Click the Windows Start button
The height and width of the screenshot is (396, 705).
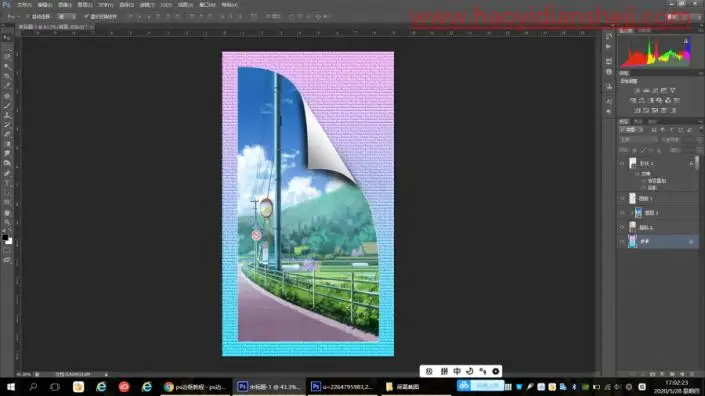tap(11, 387)
